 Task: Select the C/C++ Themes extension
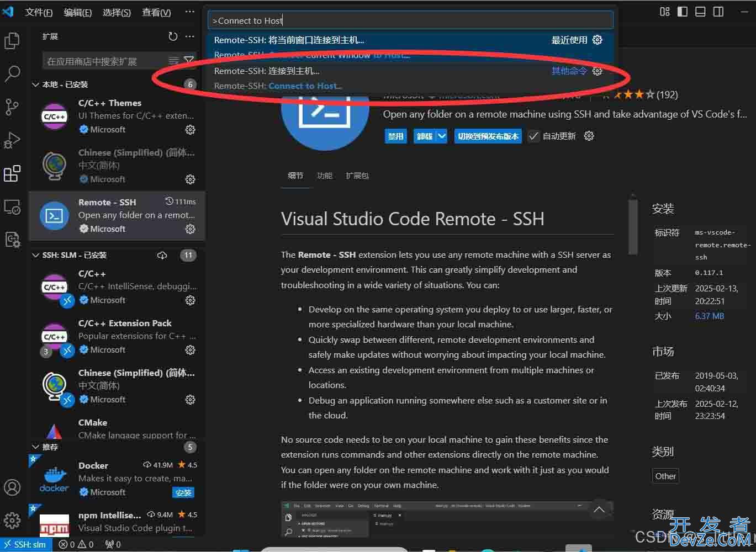[x=117, y=116]
